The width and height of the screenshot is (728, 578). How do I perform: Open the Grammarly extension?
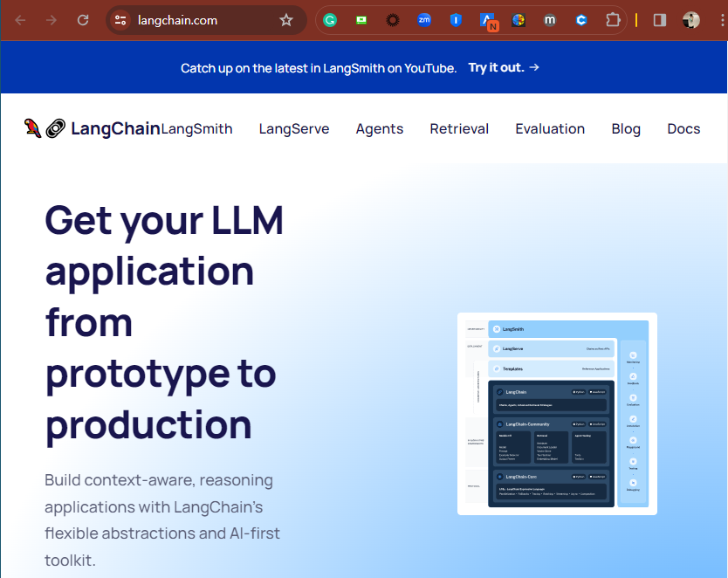pos(330,20)
